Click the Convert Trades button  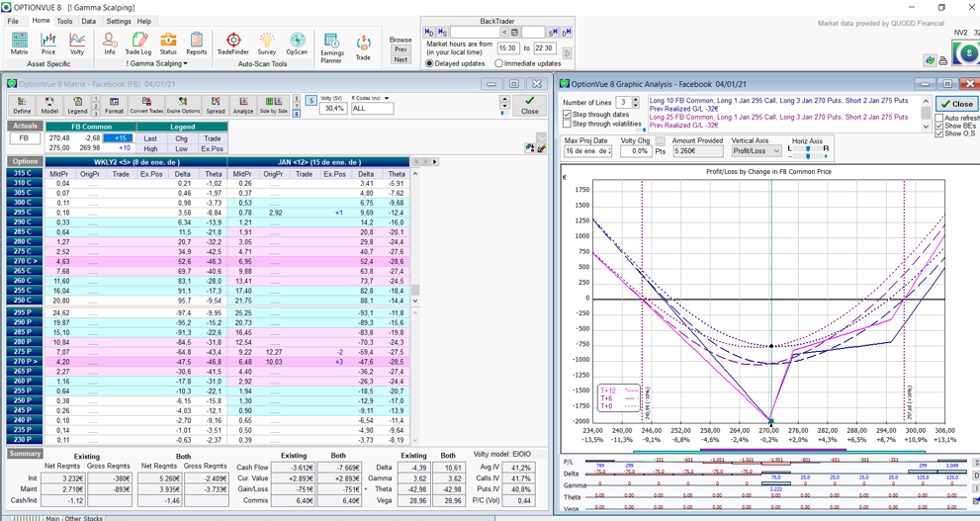coord(147,105)
